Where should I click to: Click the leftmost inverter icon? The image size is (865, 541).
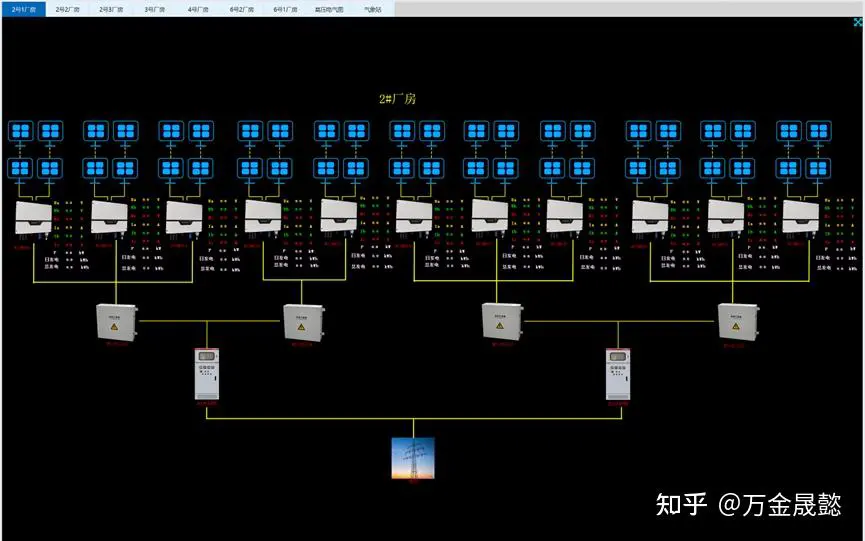pos(33,218)
